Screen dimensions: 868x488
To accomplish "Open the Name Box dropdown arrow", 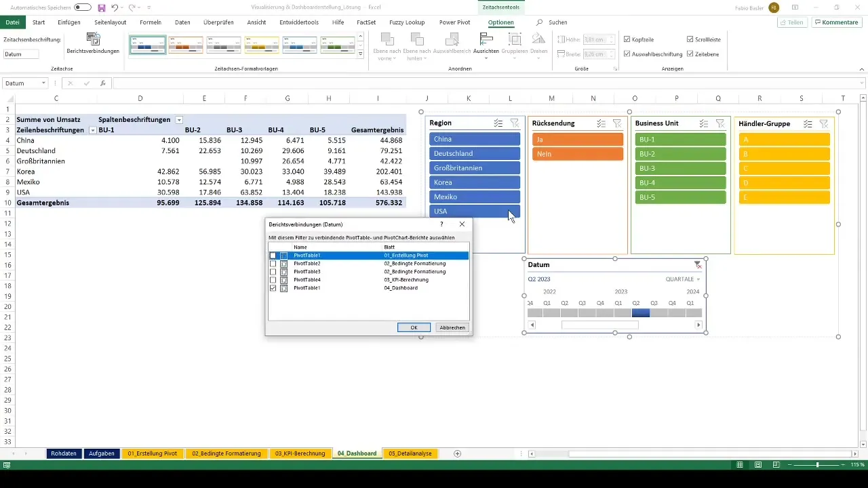I will tap(43, 83).
